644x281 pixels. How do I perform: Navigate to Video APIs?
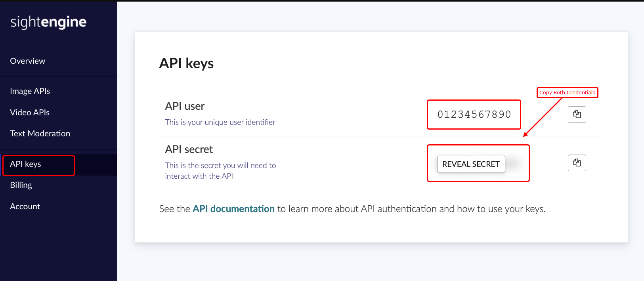pos(30,113)
